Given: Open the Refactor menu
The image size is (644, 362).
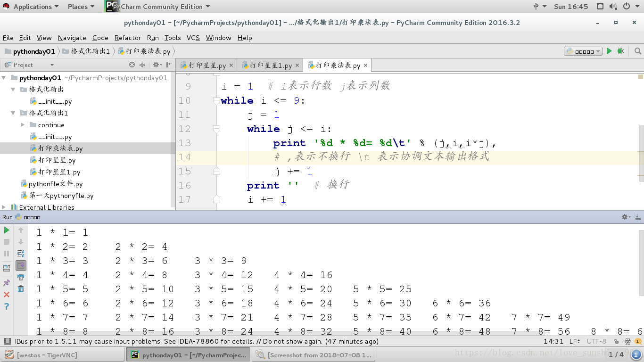Looking at the screenshot, I should (x=127, y=38).
